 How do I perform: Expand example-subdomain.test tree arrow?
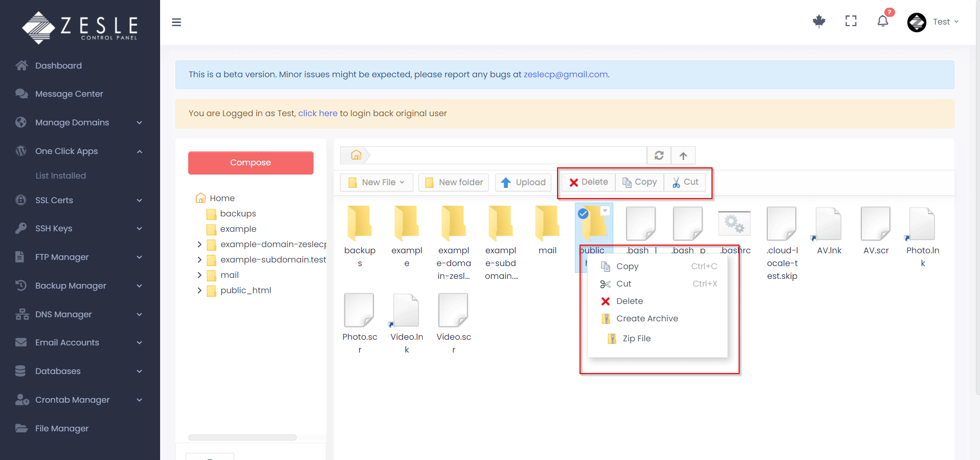point(199,260)
